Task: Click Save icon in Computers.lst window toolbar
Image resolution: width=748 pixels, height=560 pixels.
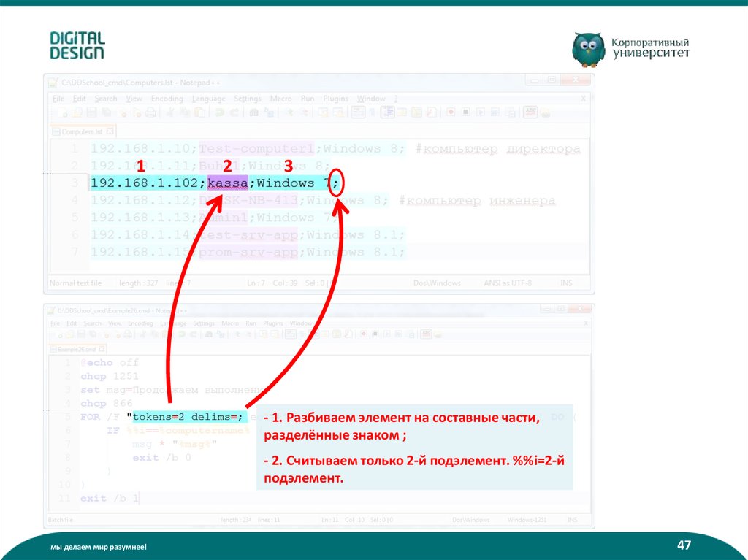Action: coord(91,112)
